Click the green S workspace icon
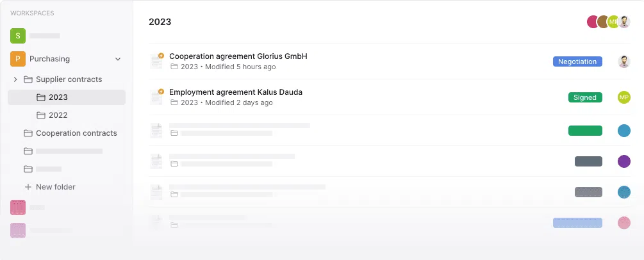Image resolution: width=644 pixels, height=260 pixels. tap(17, 36)
